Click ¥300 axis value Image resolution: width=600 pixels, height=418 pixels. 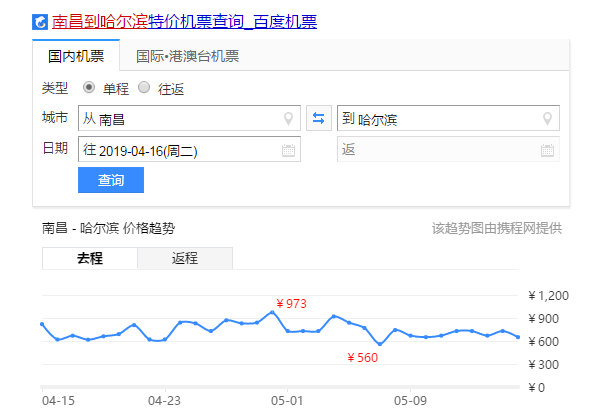point(543,364)
